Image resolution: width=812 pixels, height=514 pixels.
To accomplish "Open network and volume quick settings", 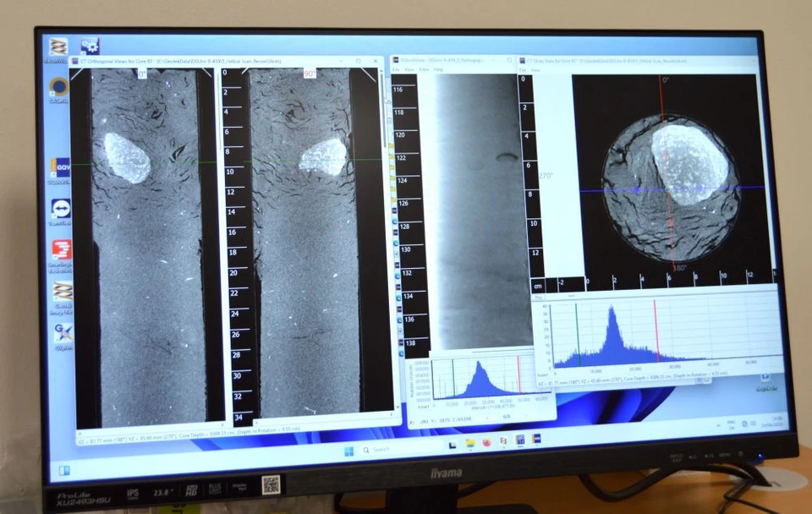I will tap(748, 424).
